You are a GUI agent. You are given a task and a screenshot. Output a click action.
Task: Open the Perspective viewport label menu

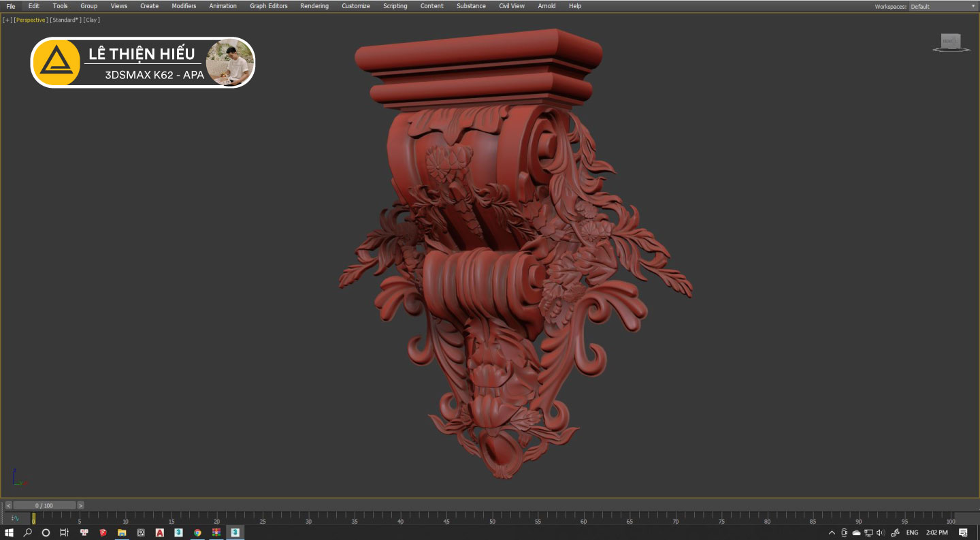pyautogui.click(x=31, y=20)
